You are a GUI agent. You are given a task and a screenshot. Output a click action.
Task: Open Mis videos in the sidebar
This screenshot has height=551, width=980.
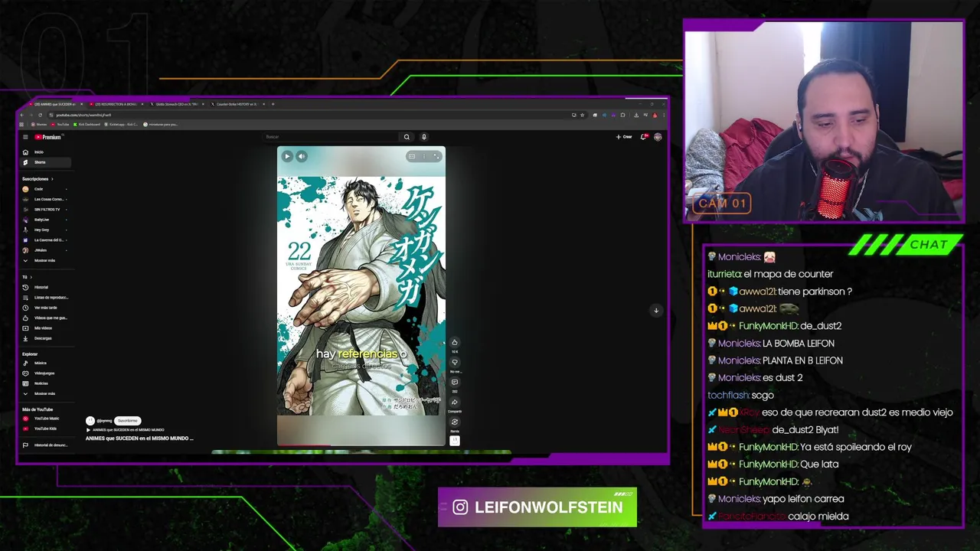tap(45, 328)
